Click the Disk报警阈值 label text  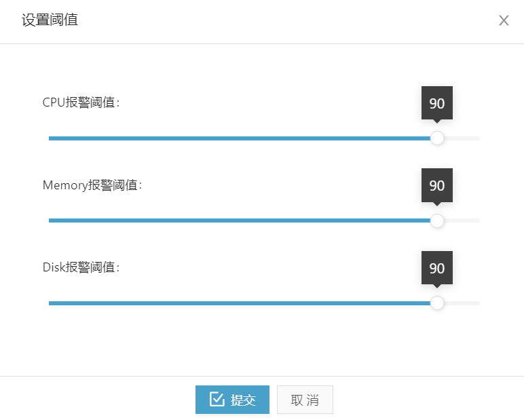(81, 267)
